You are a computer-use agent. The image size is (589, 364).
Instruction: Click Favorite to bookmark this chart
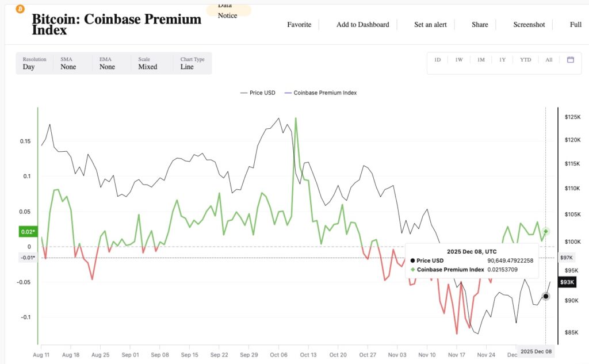pyautogui.click(x=299, y=25)
